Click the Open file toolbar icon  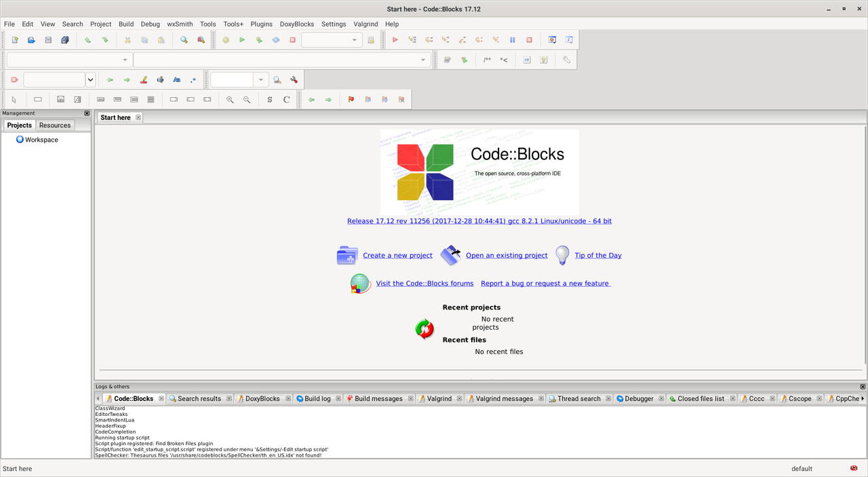pos(31,40)
